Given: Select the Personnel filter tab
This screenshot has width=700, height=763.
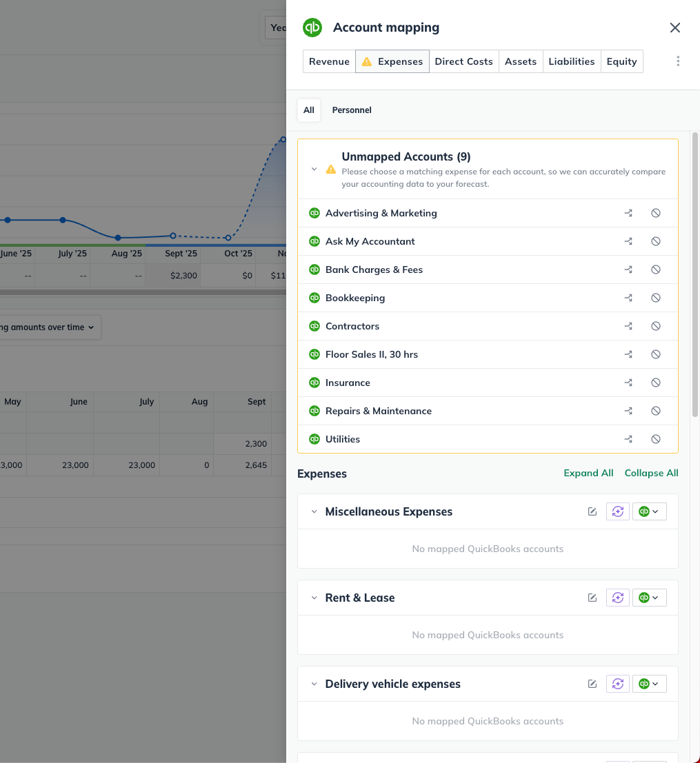Looking at the screenshot, I should (x=352, y=110).
